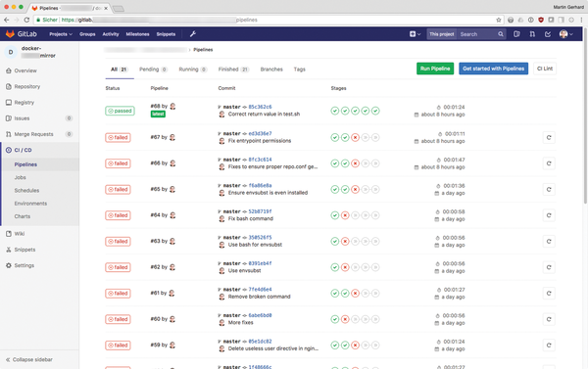The width and height of the screenshot is (588, 369).
Task: Open Repository in the sidebar
Action: click(x=27, y=86)
